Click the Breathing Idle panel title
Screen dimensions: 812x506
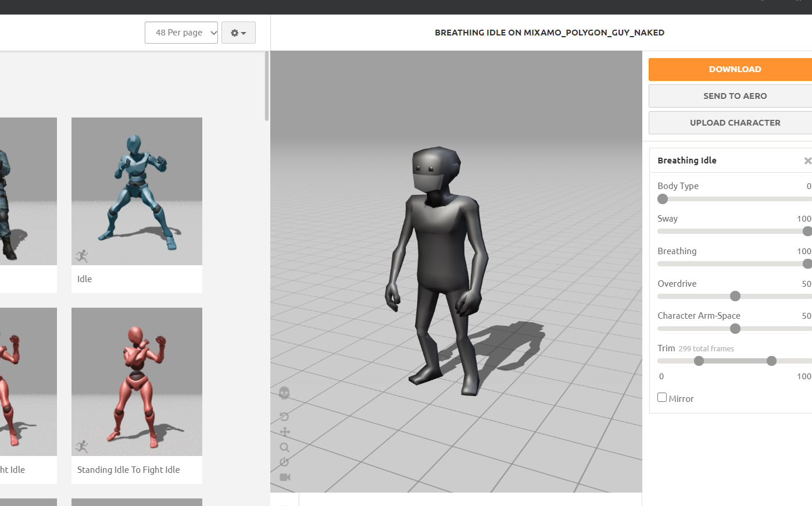click(687, 161)
